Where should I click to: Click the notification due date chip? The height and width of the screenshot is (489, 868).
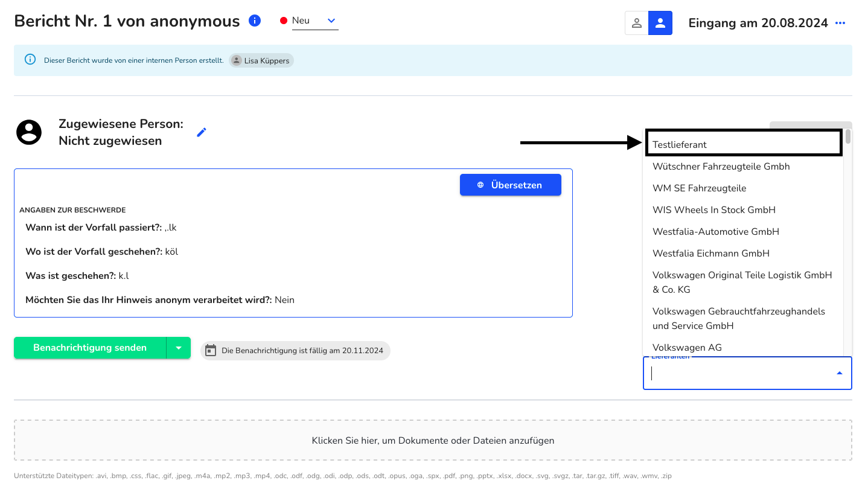tap(296, 350)
